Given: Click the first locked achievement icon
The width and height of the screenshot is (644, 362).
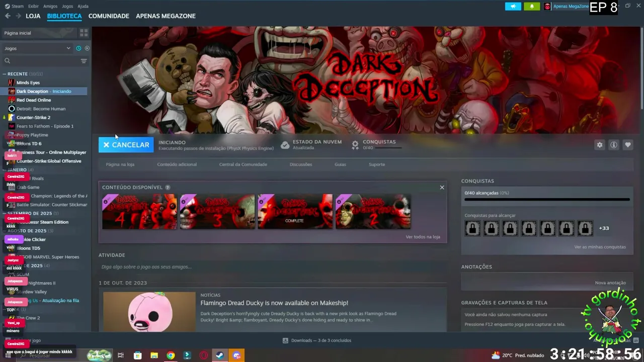Looking at the screenshot, I should [472, 229].
